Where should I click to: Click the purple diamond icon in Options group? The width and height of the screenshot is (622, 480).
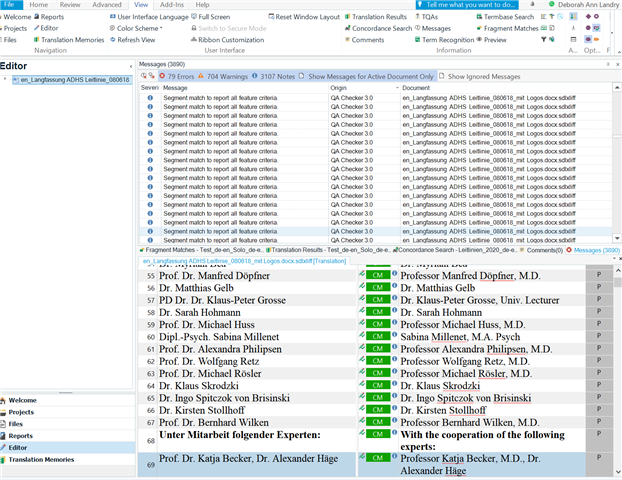(588, 16)
